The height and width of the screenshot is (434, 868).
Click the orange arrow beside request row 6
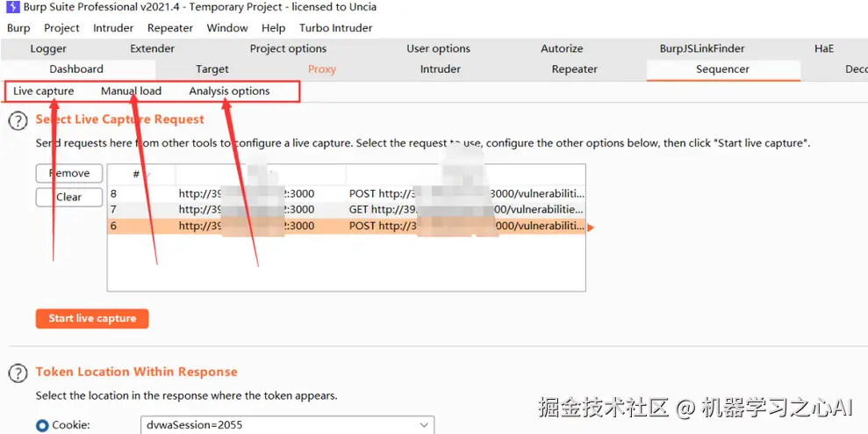pos(591,228)
